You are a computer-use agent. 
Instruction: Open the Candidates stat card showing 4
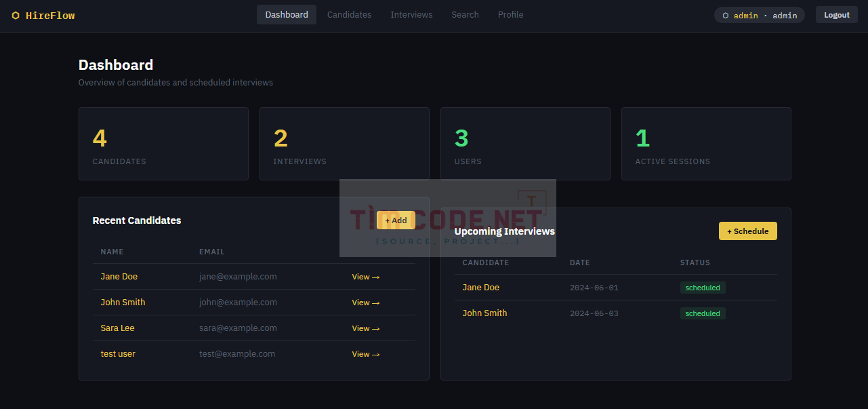163,144
